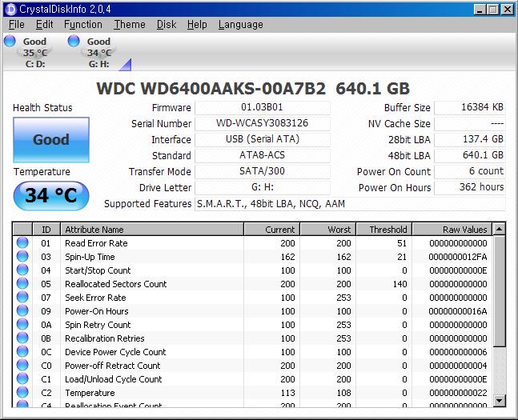The height and width of the screenshot is (420, 518).
Task: Click status orb for Spin Retry Count
Action: tap(22, 324)
